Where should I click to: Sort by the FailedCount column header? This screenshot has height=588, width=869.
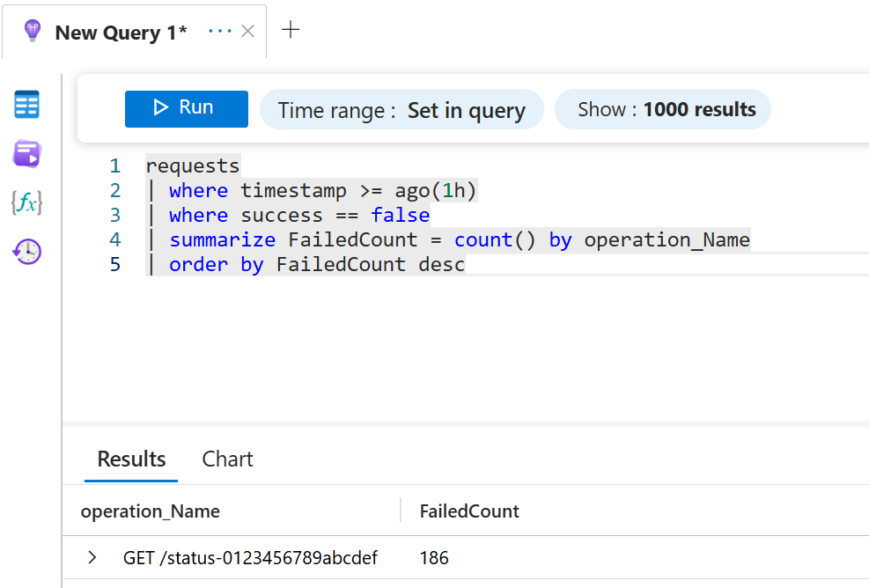click(469, 511)
